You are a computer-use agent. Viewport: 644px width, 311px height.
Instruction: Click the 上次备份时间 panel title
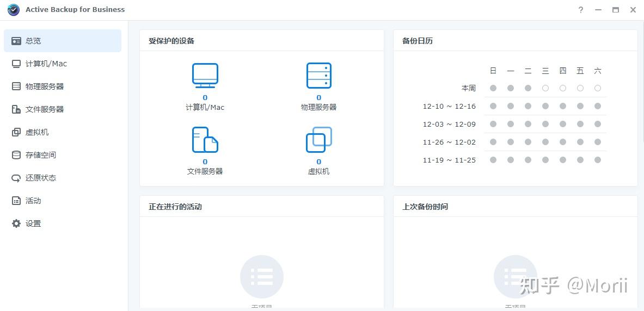coord(425,207)
